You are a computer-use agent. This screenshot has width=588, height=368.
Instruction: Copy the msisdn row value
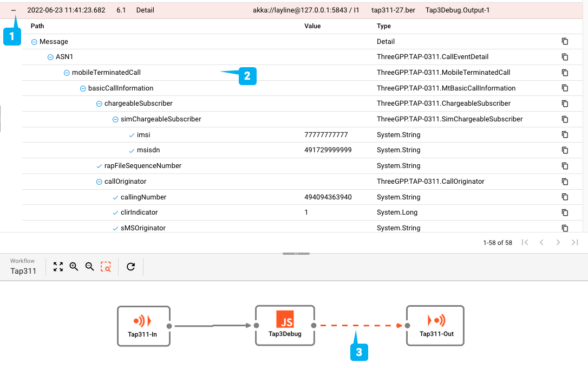565,150
